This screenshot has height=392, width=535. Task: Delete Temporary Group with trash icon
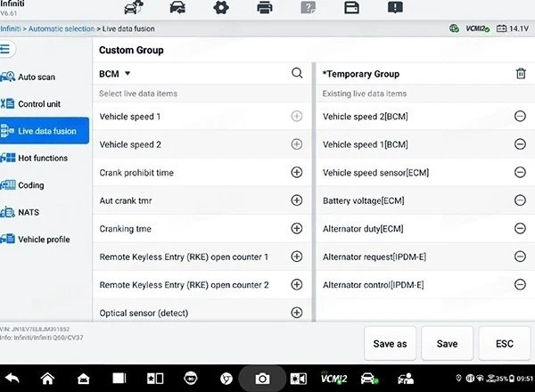point(521,74)
